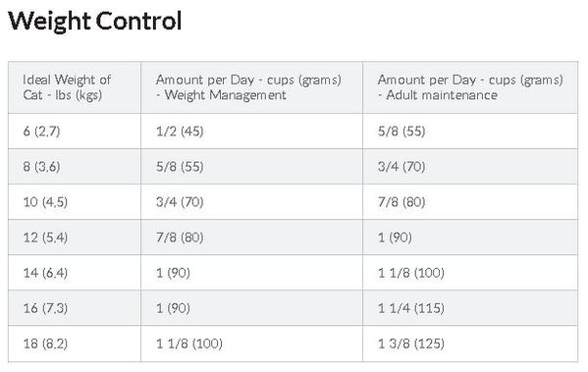588x372 pixels.
Task: Select the 10 (4.5) weight cell
Action: pyautogui.click(x=75, y=202)
